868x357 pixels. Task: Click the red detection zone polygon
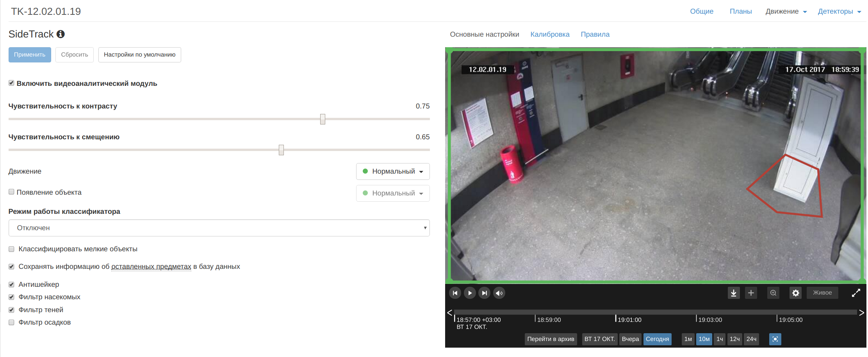(x=785, y=186)
